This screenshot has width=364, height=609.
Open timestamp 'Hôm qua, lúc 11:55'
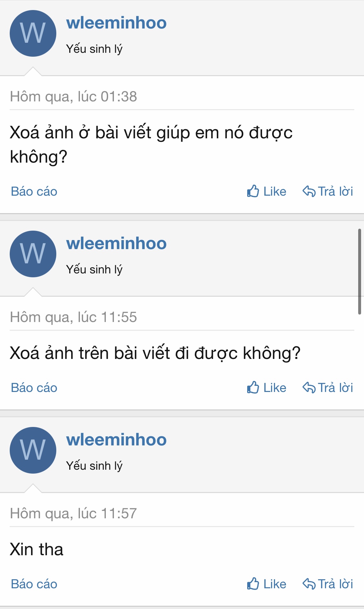point(73,317)
